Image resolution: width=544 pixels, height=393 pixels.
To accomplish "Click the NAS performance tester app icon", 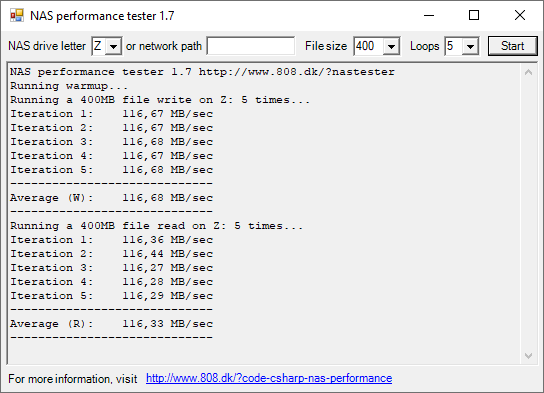I will coord(17,15).
